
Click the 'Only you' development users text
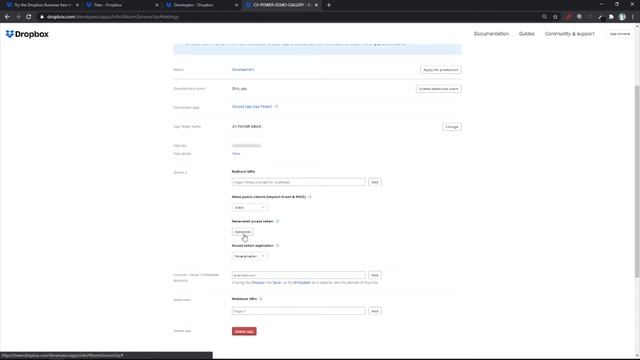pyautogui.click(x=239, y=89)
